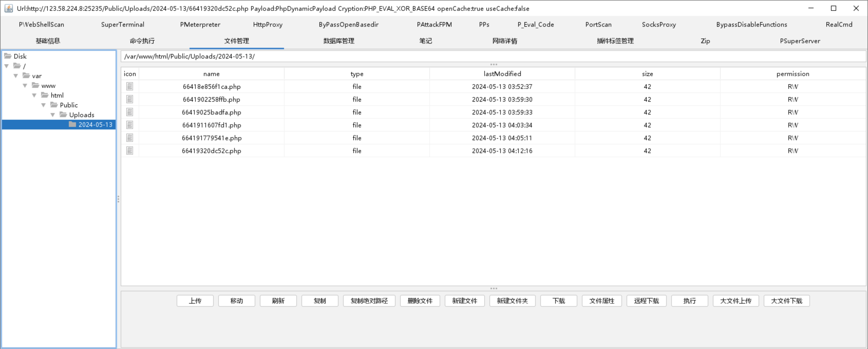This screenshot has width=868, height=349.
Task: Click the 大文件下载 button
Action: [x=787, y=301]
